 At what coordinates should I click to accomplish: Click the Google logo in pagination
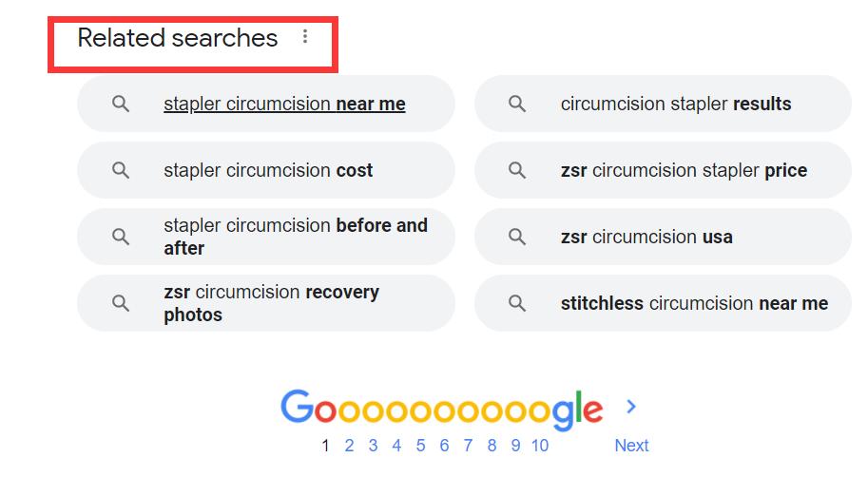coord(441,409)
